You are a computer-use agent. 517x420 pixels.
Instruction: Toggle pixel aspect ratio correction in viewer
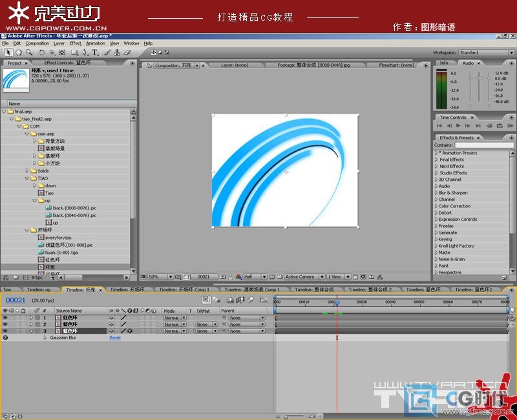tap(355, 277)
